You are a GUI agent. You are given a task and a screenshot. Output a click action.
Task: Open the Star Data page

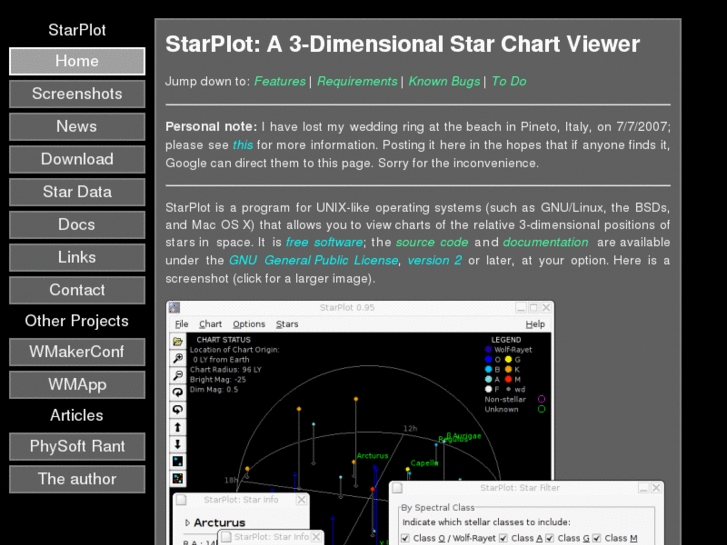click(77, 192)
